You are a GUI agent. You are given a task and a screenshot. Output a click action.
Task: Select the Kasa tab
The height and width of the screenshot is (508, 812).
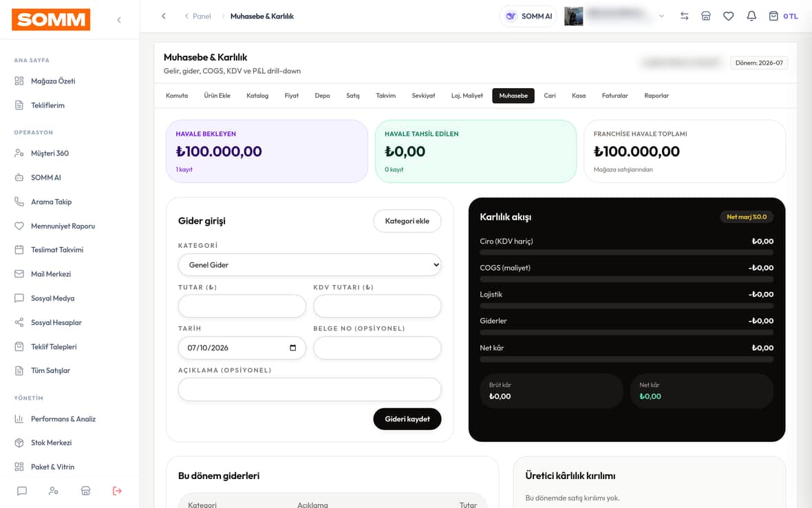579,96
